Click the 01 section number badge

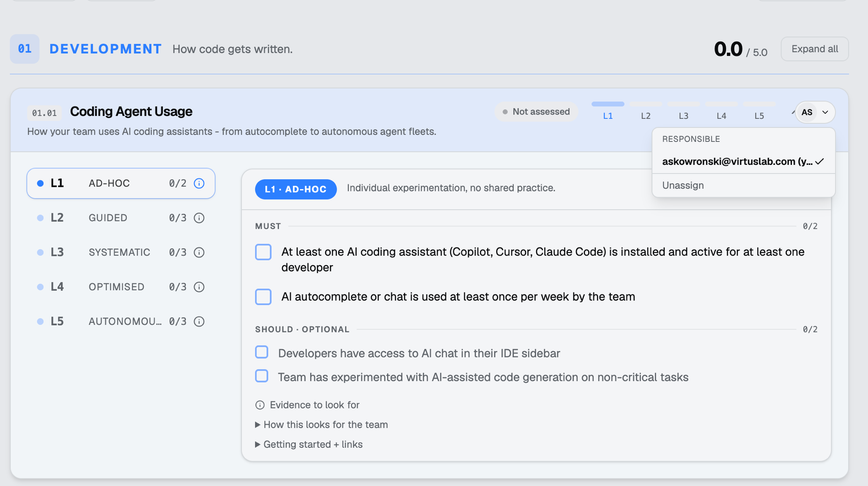pyautogui.click(x=25, y=49)
